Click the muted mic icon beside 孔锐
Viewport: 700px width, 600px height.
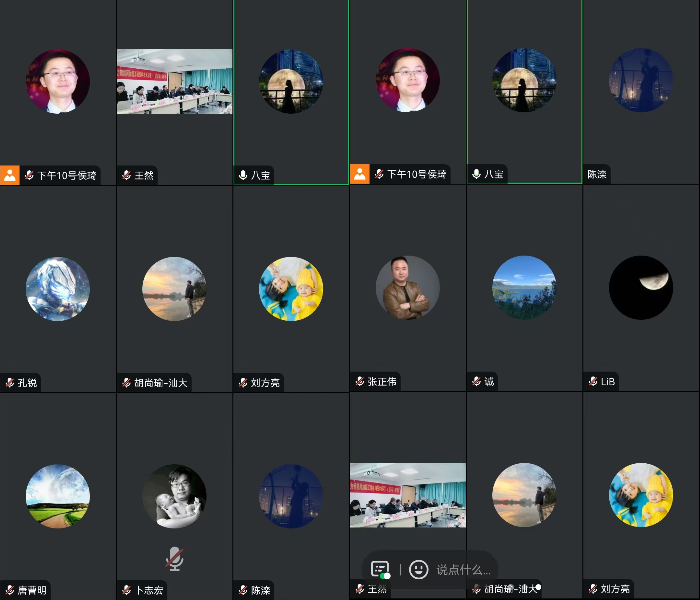pos(10,383)
